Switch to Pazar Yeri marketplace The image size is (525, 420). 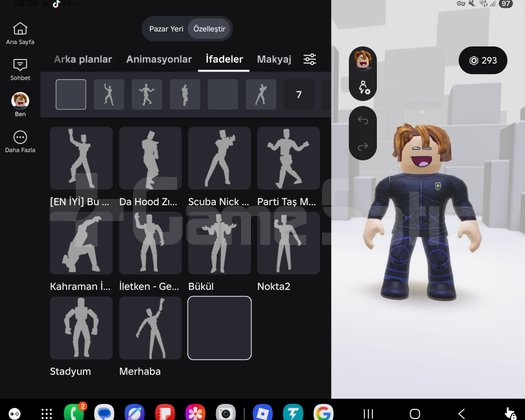[x=166, y=29]
